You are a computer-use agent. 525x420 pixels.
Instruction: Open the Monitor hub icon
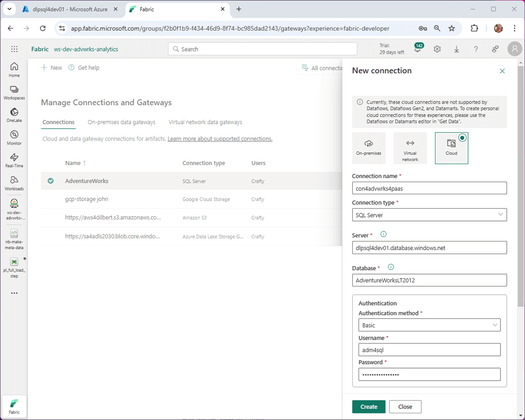14,137
